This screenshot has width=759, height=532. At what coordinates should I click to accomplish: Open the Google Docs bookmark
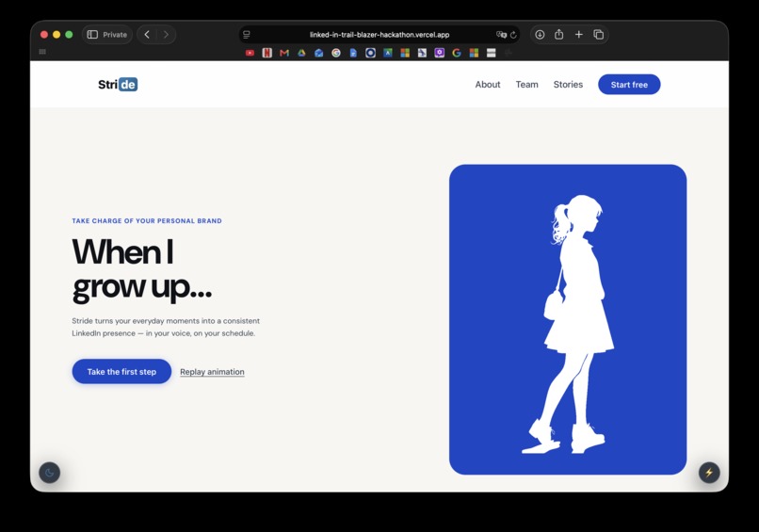[353, 53]
